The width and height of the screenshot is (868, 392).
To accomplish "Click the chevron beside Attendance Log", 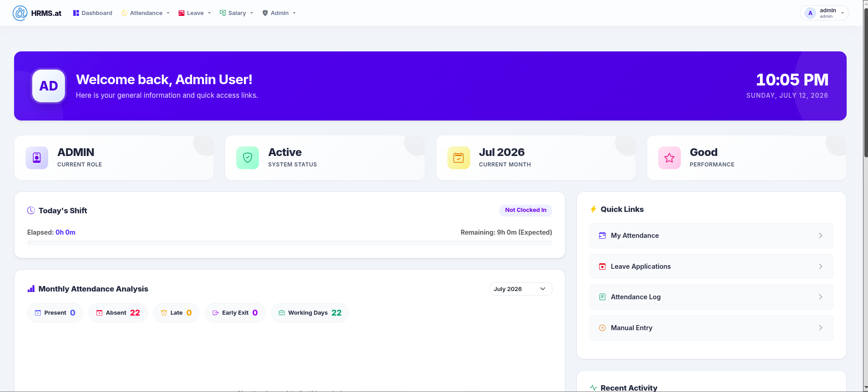I will [820, 297].
